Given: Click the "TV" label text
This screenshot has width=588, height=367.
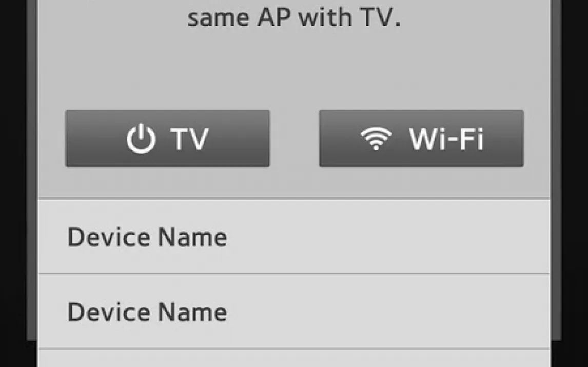Looking at the screenshot, I should point(189,139).
